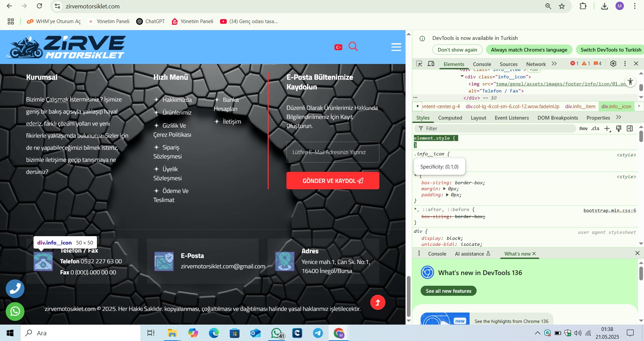Switch to the Console tab in DevTools
Image resolution: width=644 pixels, height=341 pixels.
tap(482, 64)
